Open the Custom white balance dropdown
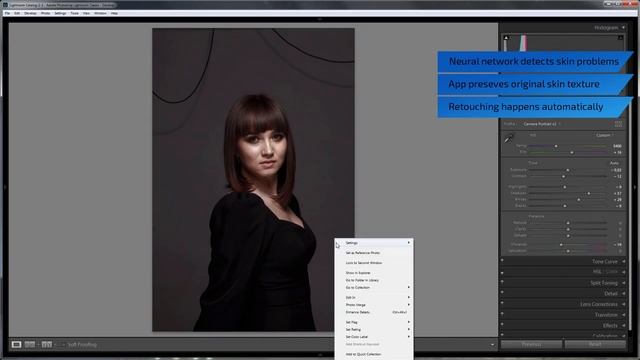The image size is (640, 360). (x=604, y=135)
